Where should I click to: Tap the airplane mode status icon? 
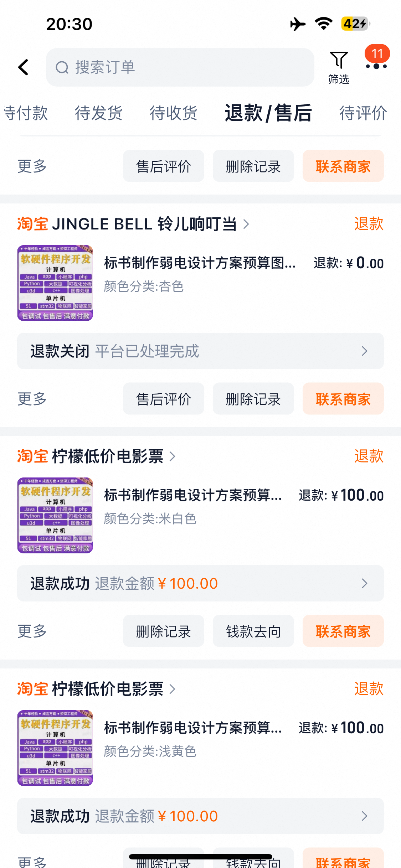coord(298,24)
